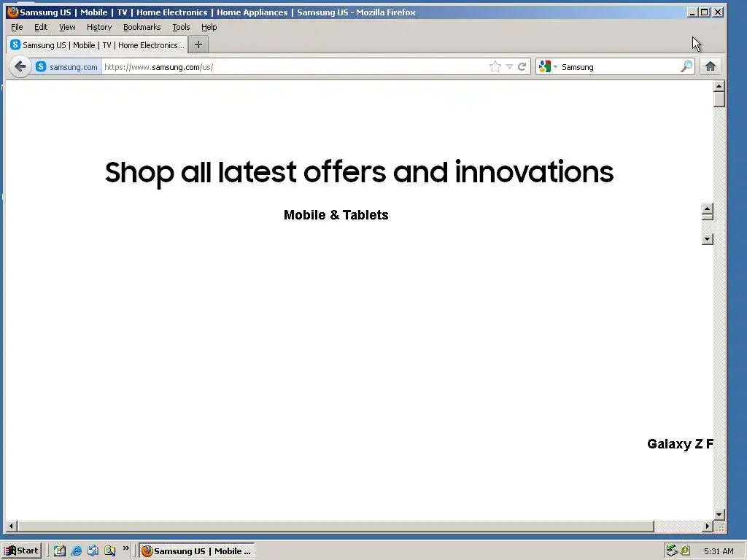Go to the home page with the house icon
The image size is (747, 560).
(711, 66)
